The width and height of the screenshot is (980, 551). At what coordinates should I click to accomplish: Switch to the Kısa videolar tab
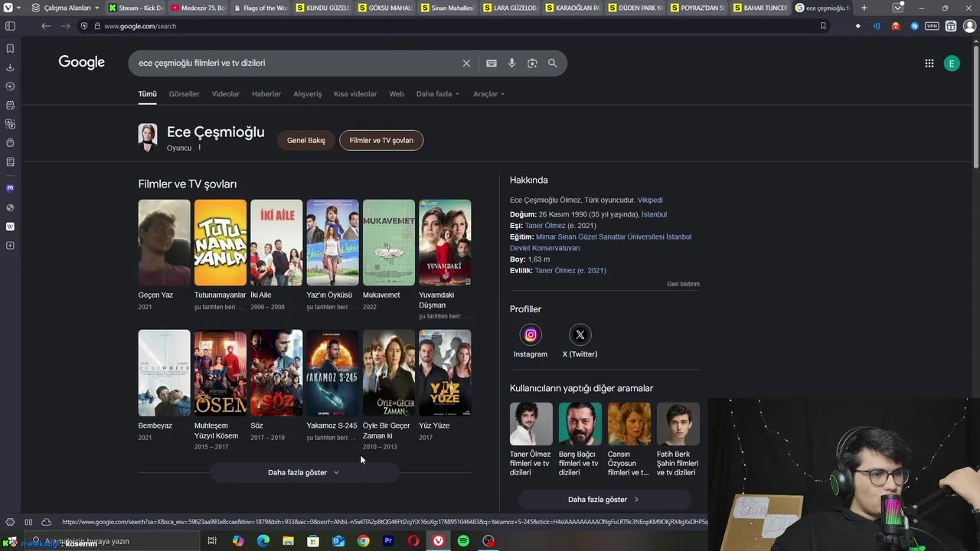tap(355, 94)
